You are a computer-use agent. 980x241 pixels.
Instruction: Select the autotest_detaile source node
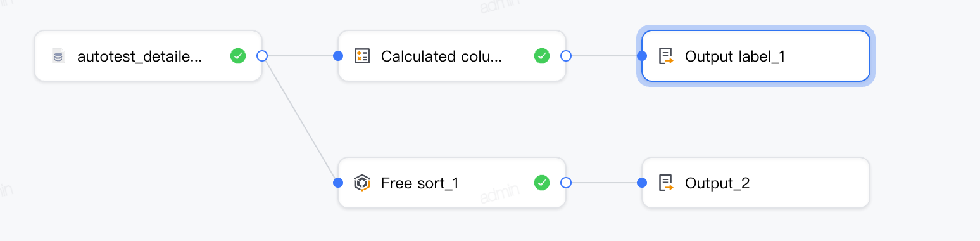(148, 56)
